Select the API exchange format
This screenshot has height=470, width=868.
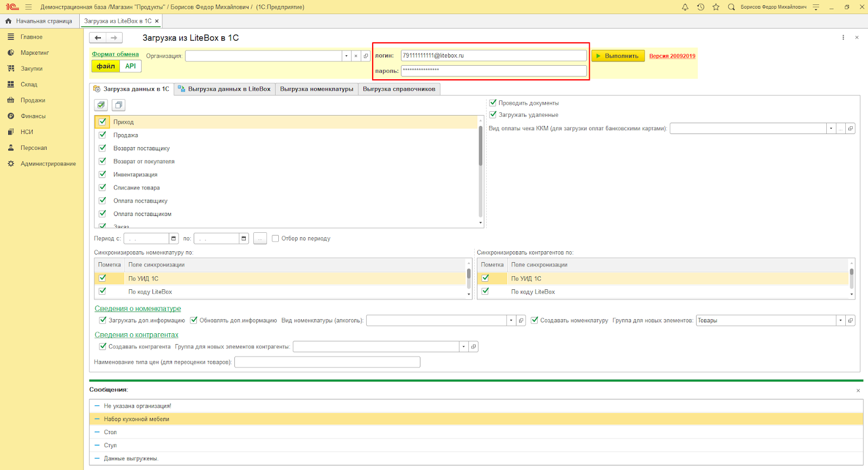[131, 66]
